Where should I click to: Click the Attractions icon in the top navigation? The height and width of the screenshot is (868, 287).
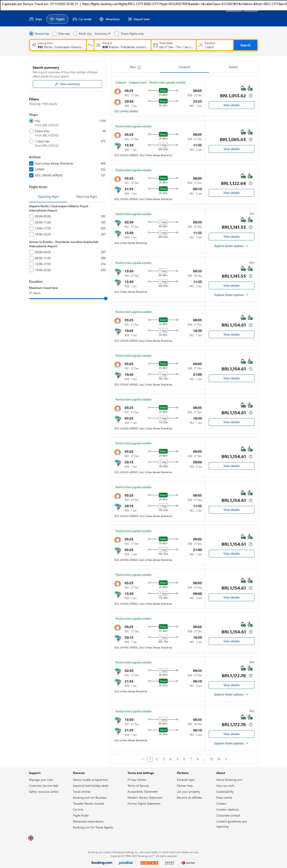pyautogui.click(x=101, y=19)
